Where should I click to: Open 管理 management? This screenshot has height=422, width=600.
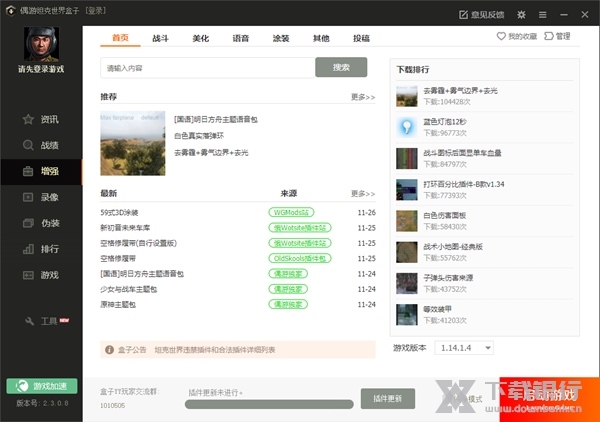[x=558, y=36]
